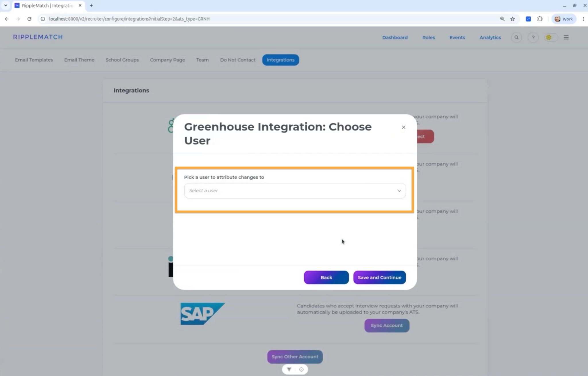The height and width of the screenshot is (376, 588).
Task: Select the RippleMatch Integrations browser tab
Action: pyautogui.click(x=48, y=5)
